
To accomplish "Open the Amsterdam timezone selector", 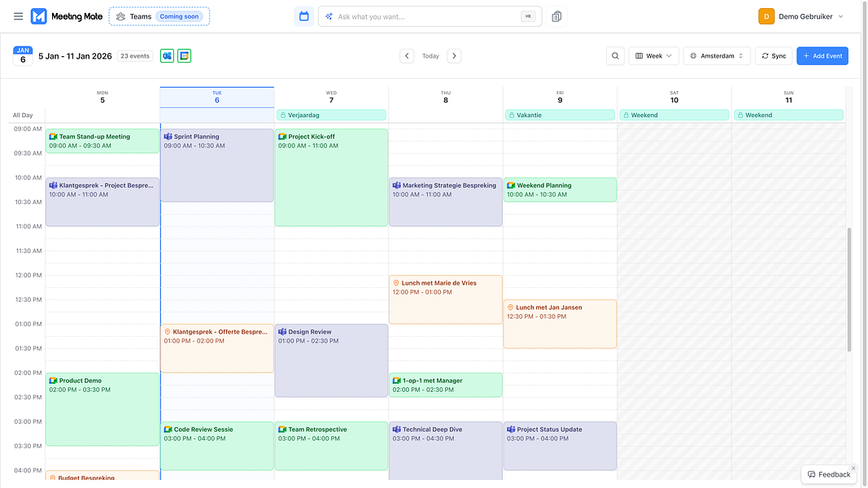I will tap(717, 56).
